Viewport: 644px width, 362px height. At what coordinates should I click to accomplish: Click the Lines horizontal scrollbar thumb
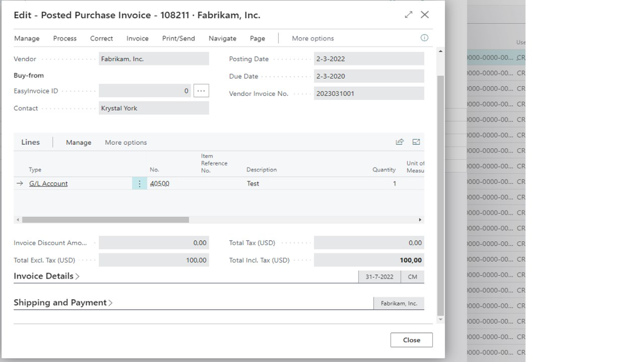(106, 220)
